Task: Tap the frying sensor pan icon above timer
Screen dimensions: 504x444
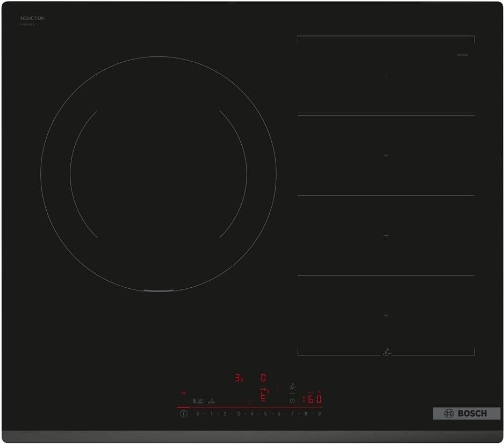Action: [292, 385]
